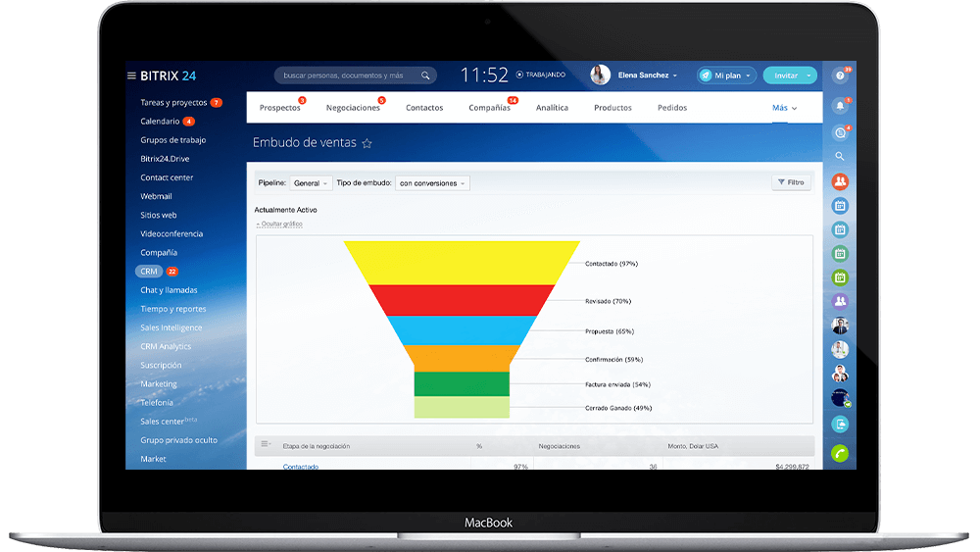Screen dimensions: 980x552
Task: Click the yellow Contactado funnel segment
Action: pyautogui.click(x=461, y=262)
